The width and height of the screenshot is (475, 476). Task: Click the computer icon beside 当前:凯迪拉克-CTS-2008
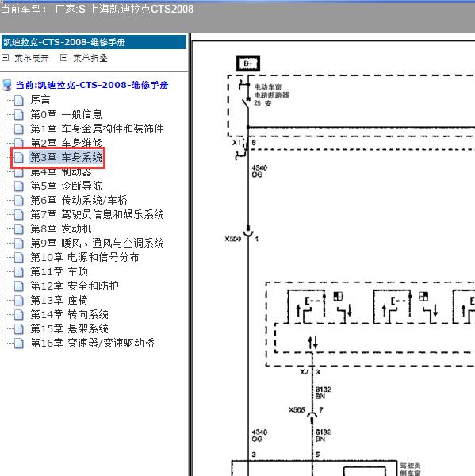[7, 85]
